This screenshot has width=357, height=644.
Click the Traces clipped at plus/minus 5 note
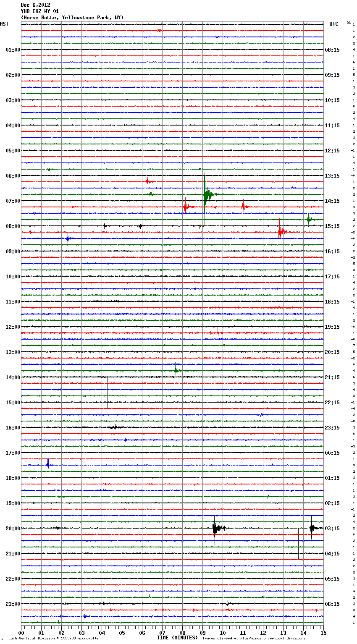[x=254, y=638]
